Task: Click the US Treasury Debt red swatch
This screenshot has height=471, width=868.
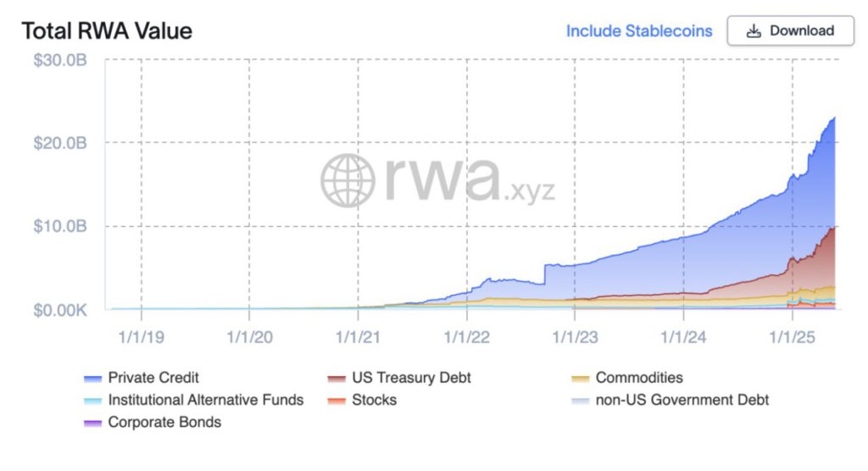Action: (x=336, y=378)
